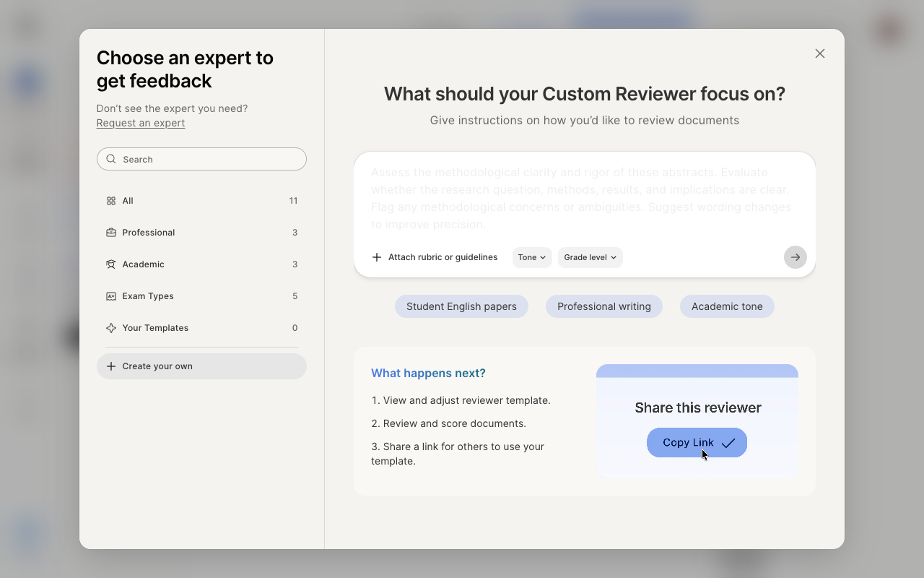Click the grid icon beside All

111,201
